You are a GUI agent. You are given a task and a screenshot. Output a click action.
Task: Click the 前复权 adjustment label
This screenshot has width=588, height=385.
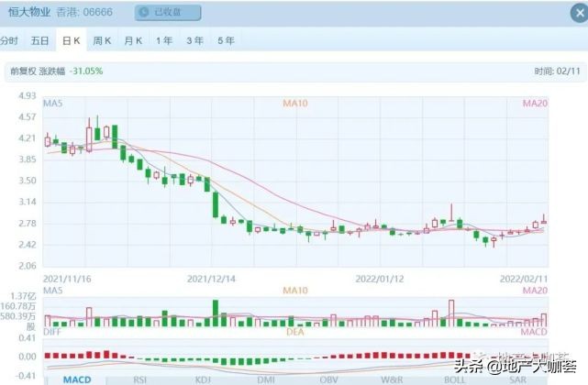23,71
